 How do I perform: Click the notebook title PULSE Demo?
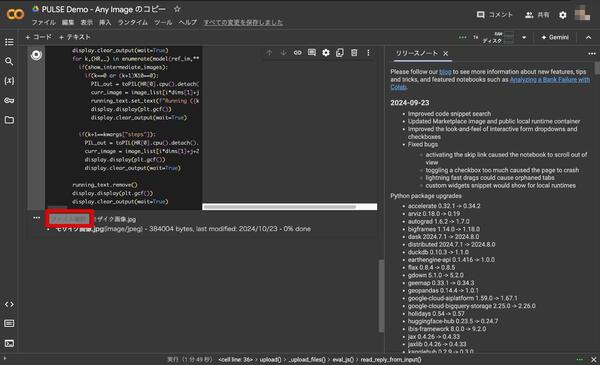pyautogui.click(x=104, y=9)
